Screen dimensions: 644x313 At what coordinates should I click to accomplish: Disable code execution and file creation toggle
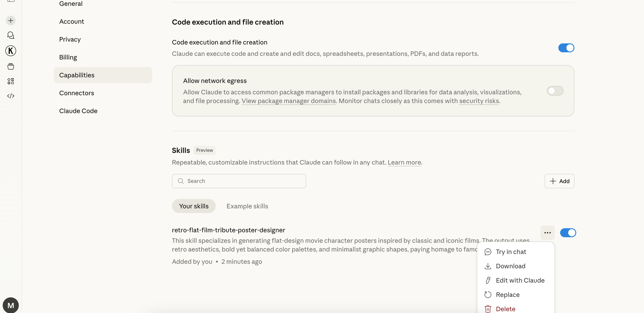(566, 48)
